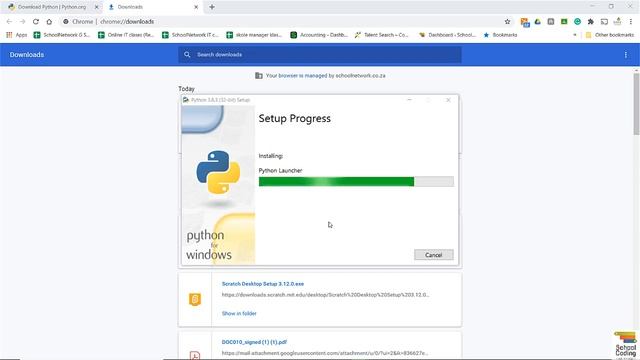This screenshot has height=360, width=640.
Task: Open the green rectangle extension icon
Action: click(564, 22)
